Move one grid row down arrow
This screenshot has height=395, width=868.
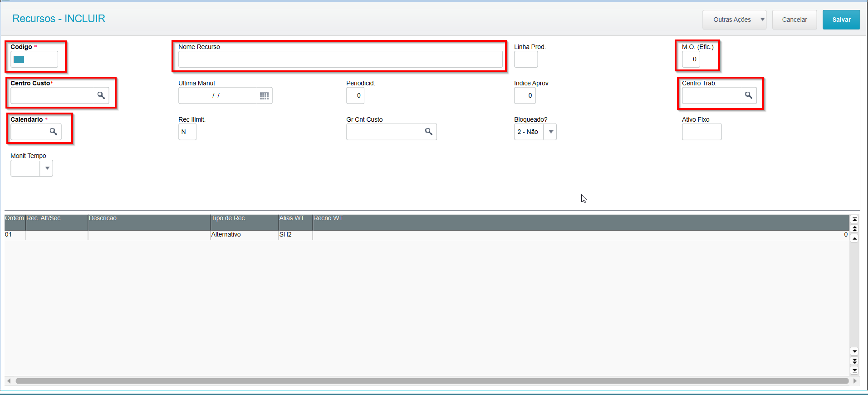pyautogui.click(x=854, y=351)
